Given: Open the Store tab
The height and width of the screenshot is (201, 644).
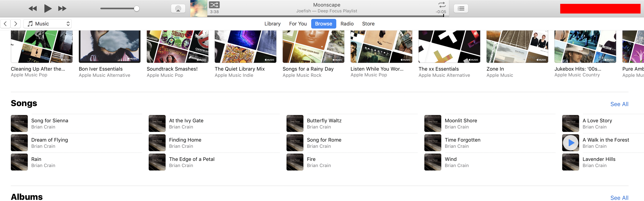Looking at the screenshot, I should pyautogui.click(x=368, y=24).
